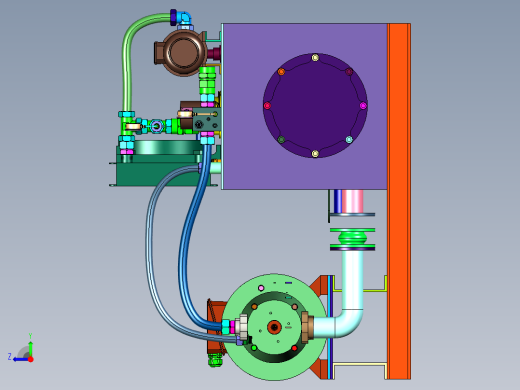Viewport: 520px width, 390px height.
Task: Select the blue elbow fitting on the green hose
Action: (x=184, y=17)
